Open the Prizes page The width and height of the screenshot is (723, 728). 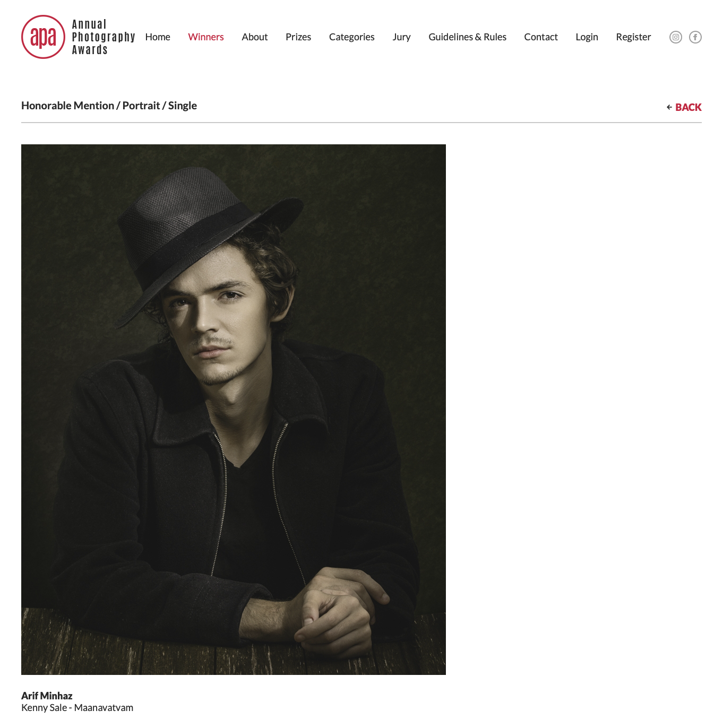click(x=298, y=37)
